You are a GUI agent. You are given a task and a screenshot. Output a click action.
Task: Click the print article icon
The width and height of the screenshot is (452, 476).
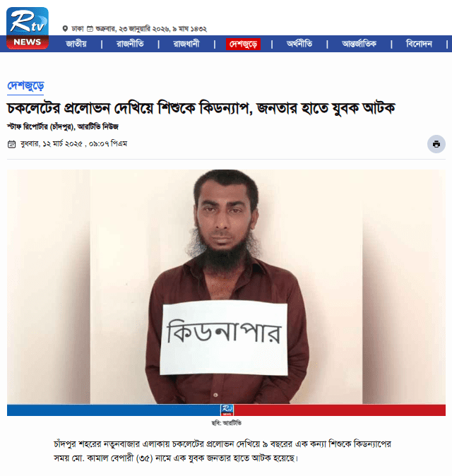pyautogui.click(x=436, y=144)
